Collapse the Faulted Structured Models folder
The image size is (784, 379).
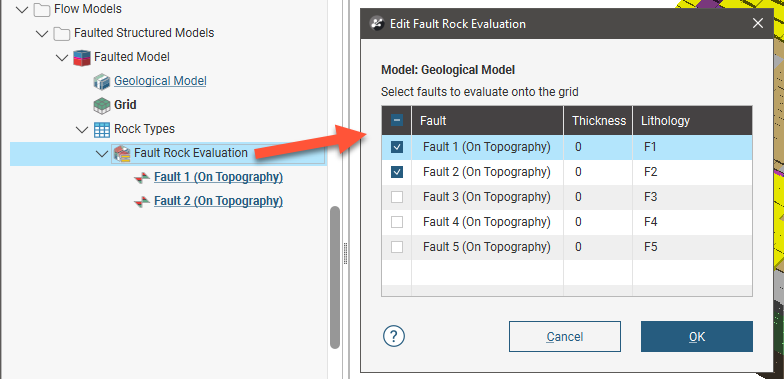click(42, 33)
